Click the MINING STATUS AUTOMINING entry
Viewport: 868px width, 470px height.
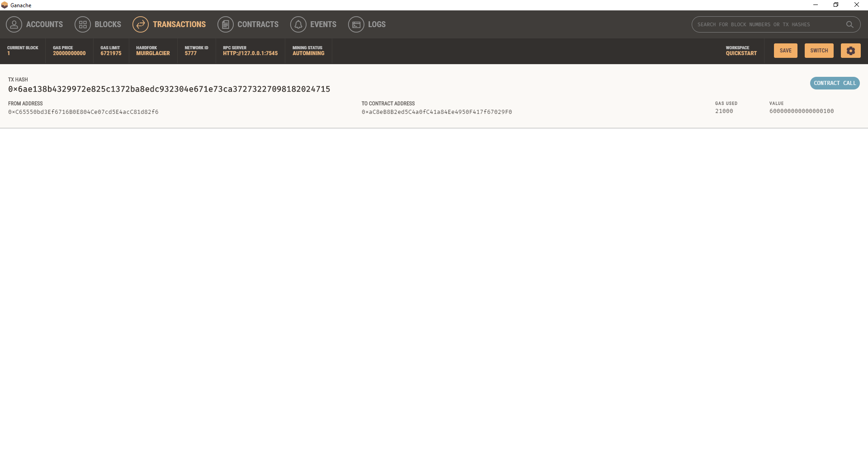(x=308, y=51)
